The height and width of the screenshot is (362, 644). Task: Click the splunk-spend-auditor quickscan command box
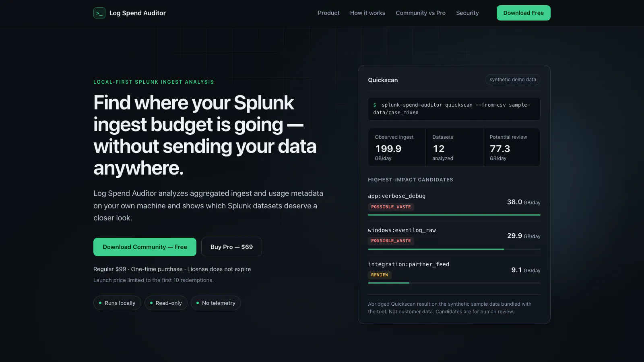pos(454,109)
